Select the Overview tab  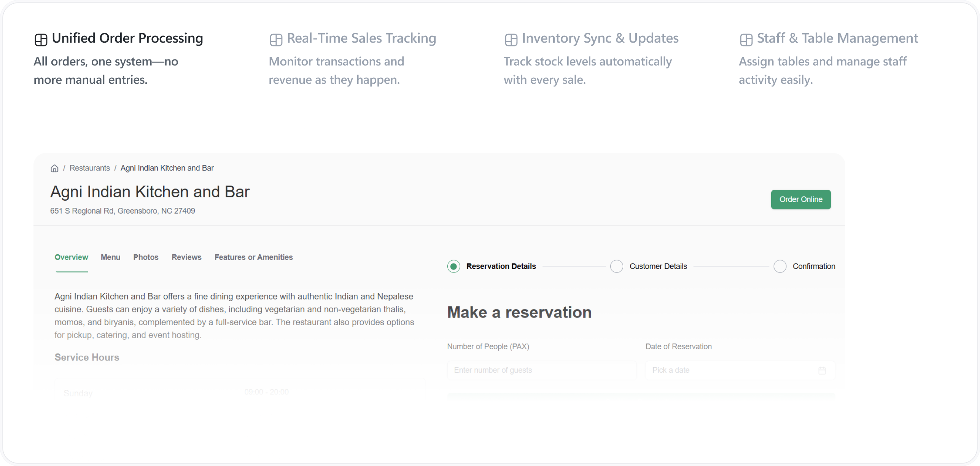coord(71,257)
